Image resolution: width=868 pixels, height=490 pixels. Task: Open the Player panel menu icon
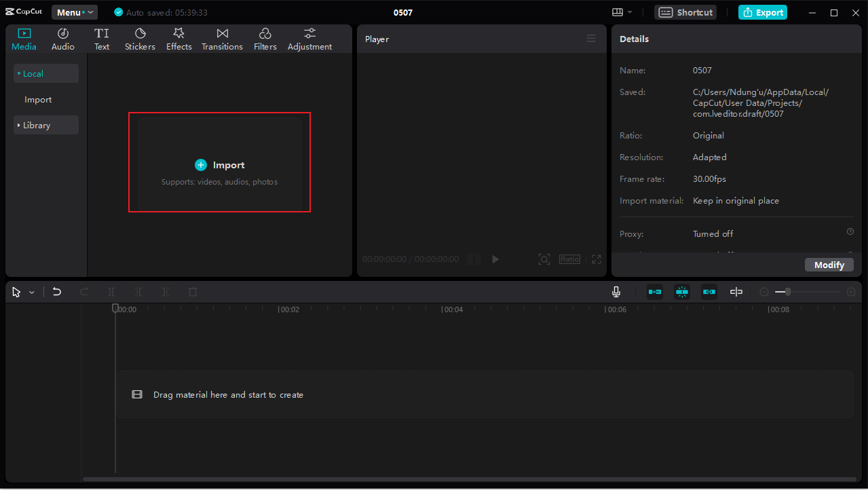tap(591, 39)
